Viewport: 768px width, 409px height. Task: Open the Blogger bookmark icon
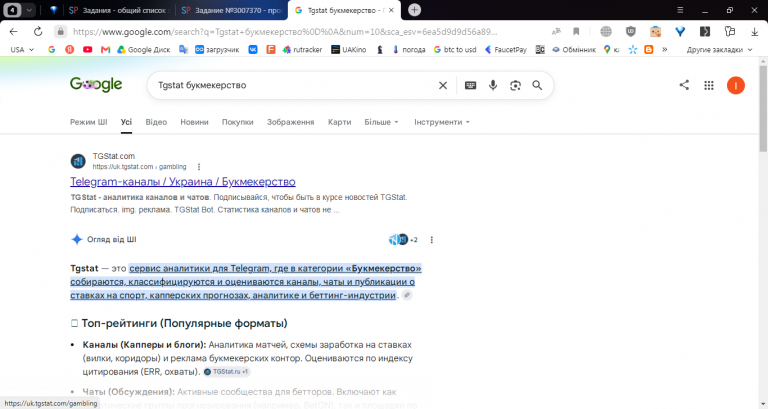click(648, 49)
